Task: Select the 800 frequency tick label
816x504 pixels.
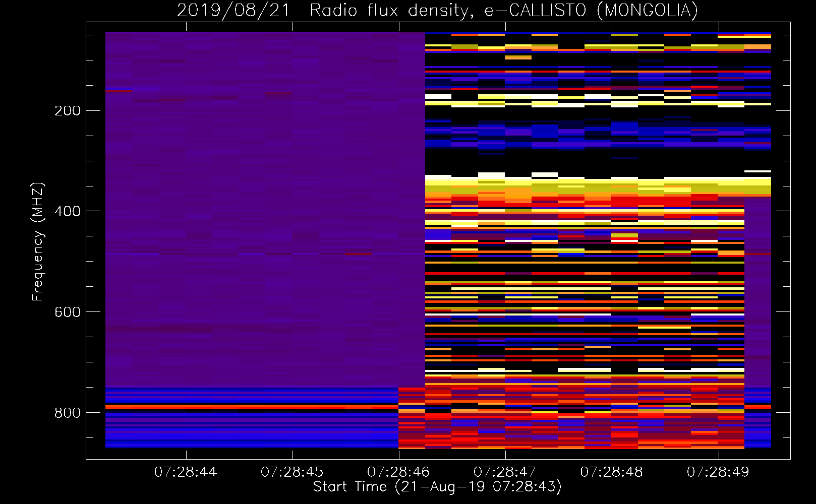Action: (x=68, y=413)
